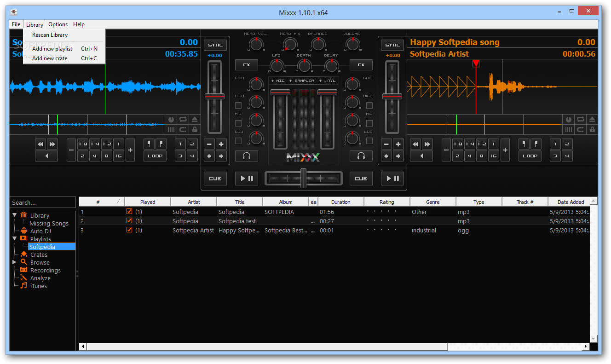This screenshot has width=611, height=364.
Task: Toggle left channel MID kill checkbox
Action: 238,123
